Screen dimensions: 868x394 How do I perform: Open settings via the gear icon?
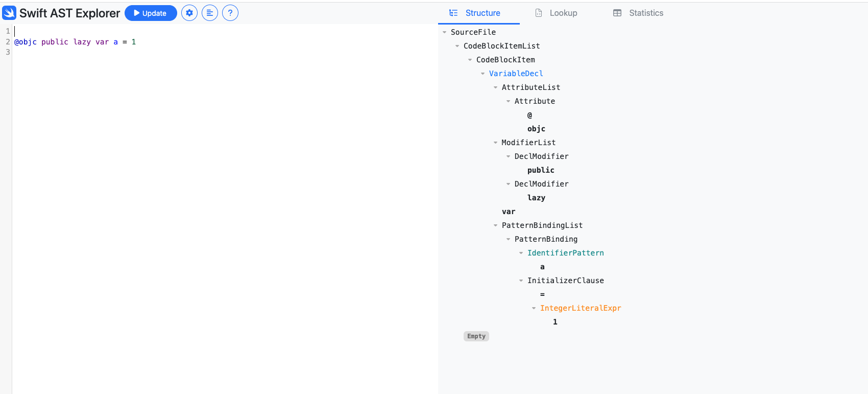189,13
